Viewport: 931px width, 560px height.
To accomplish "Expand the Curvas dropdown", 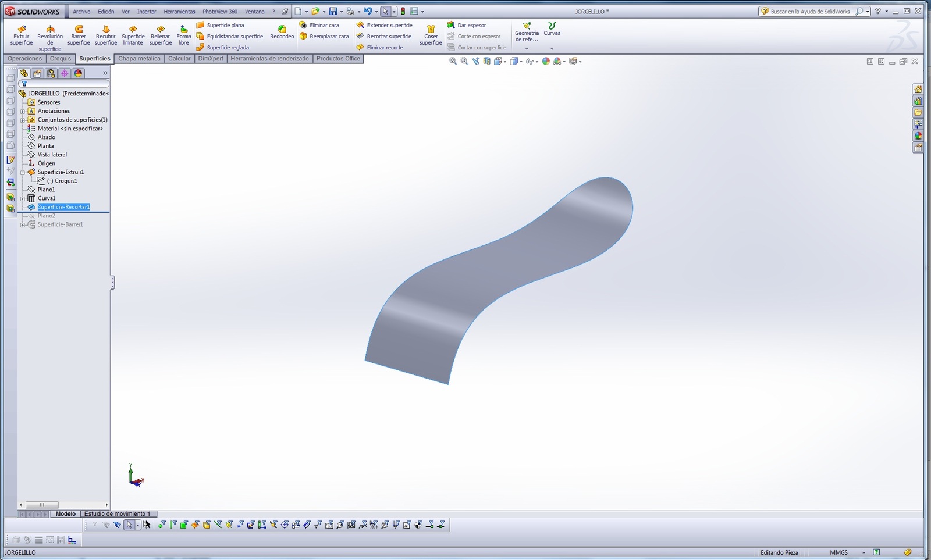I will point(552,49).
